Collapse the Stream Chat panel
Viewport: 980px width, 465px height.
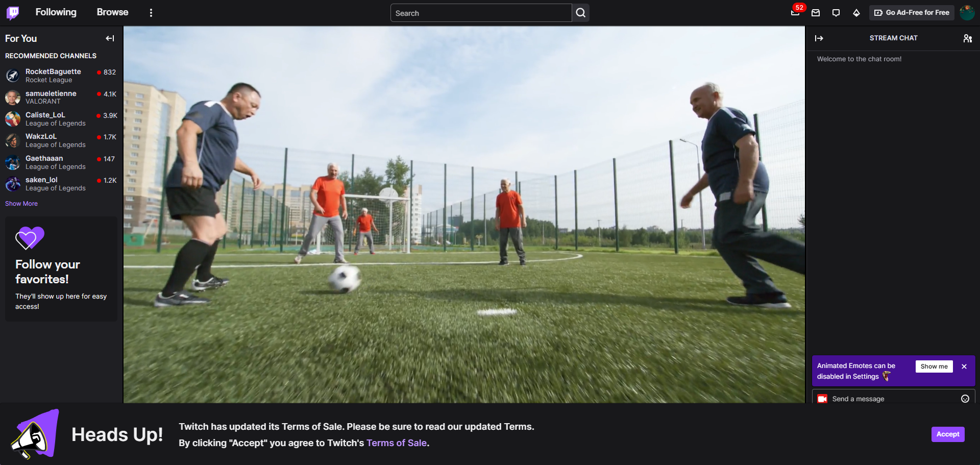coord(819,38)
